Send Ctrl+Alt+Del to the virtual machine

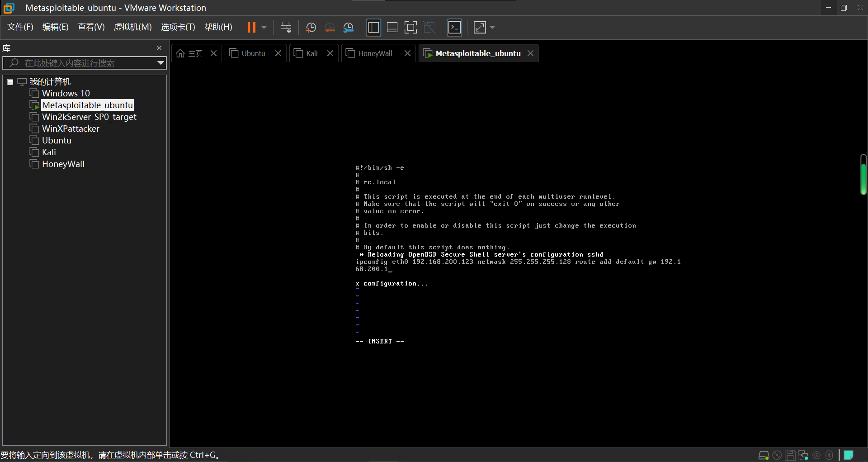pyautogui.click(x=286, y=28)
